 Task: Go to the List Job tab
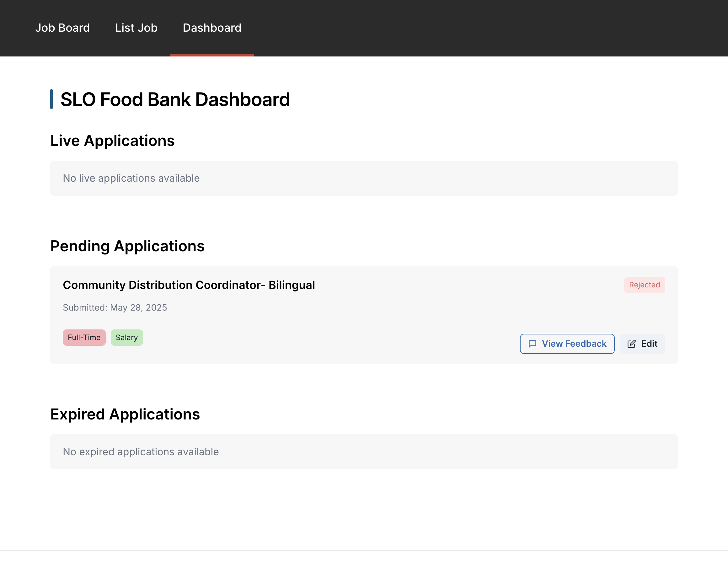[x=136, y=28]
